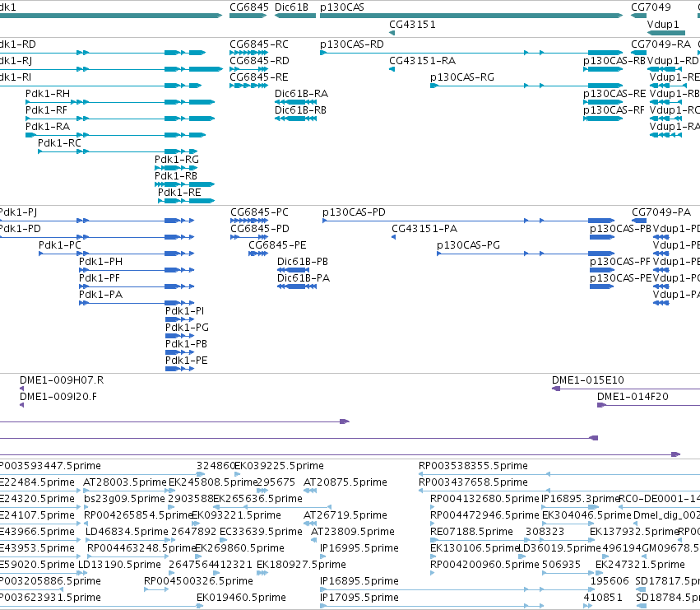Viewport: 700px width, 610px height.
Task: Select transcript Pdk1-RF label
Action: (46, 110)
